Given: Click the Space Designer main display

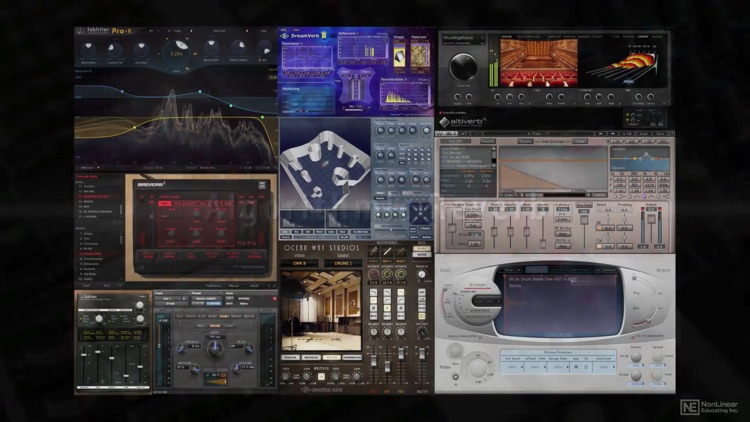Looking at the screenshot, I should [x=561, y=304].
